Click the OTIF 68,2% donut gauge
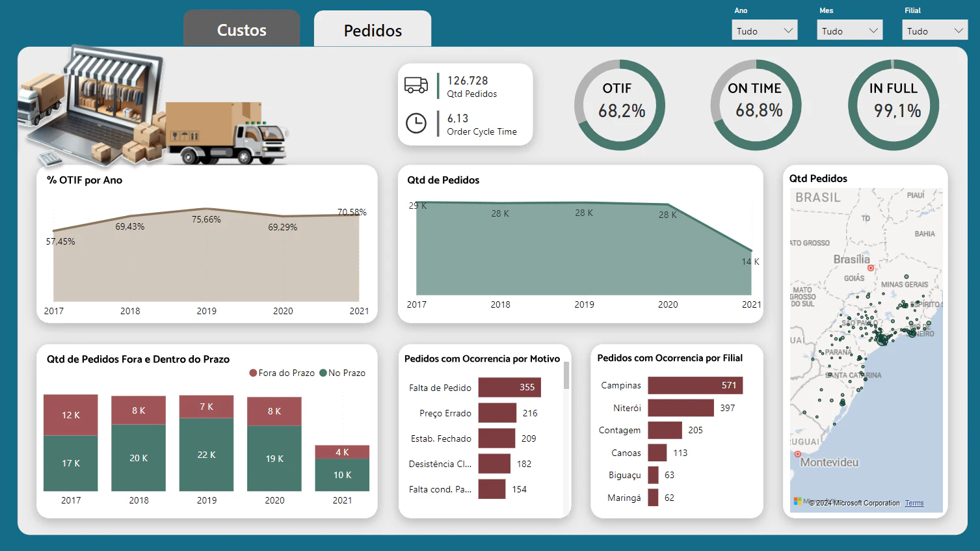 [620, 105]
